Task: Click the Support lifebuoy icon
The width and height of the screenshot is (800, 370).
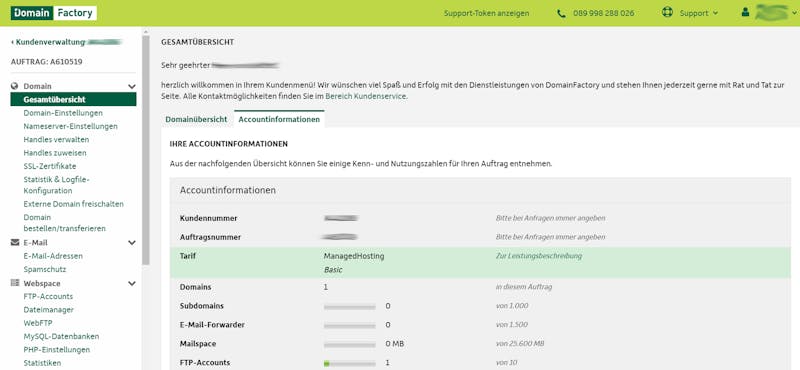Action: tap(667, 12)
